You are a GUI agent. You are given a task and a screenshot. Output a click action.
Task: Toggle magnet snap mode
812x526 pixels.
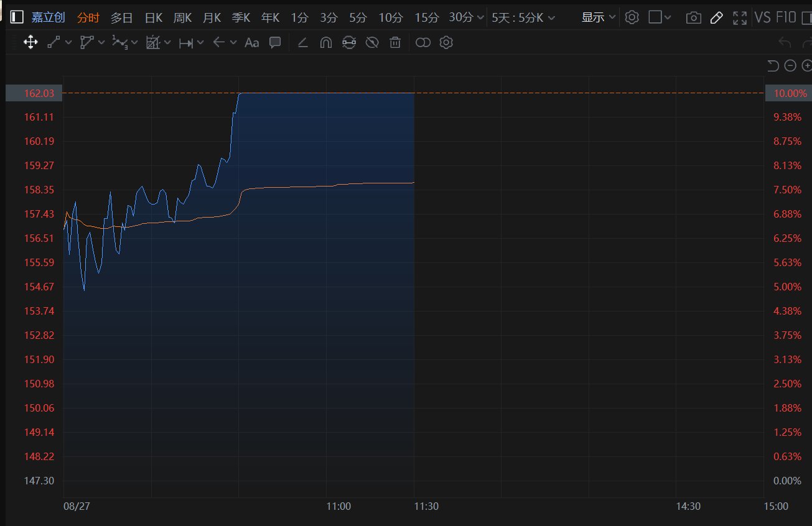pyautogui.click(x=325, y=43)
